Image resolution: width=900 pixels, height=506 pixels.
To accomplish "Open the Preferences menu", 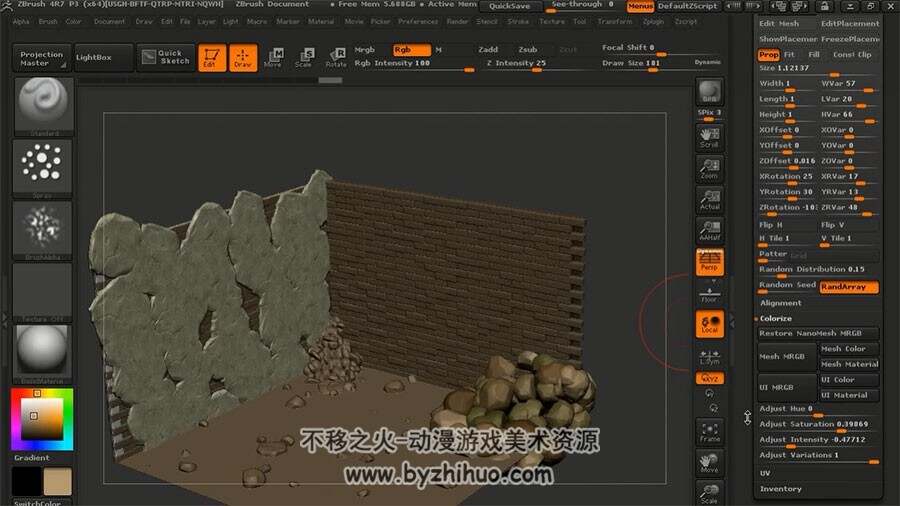I will [x=418, y=22].
